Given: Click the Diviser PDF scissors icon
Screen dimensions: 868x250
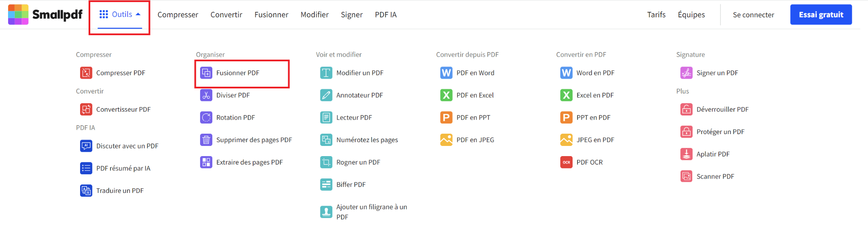Looking at the screenshot, I should 206,95.
